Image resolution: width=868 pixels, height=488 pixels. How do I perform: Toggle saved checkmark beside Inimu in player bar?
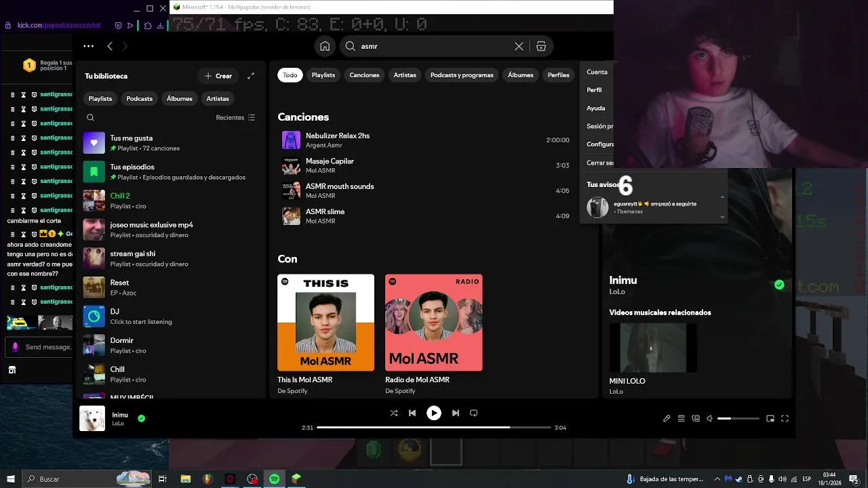pos(141,419)
